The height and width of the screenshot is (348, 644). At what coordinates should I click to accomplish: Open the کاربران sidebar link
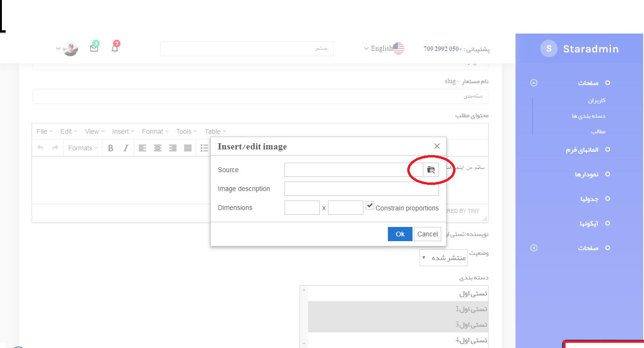coord(597,101)
